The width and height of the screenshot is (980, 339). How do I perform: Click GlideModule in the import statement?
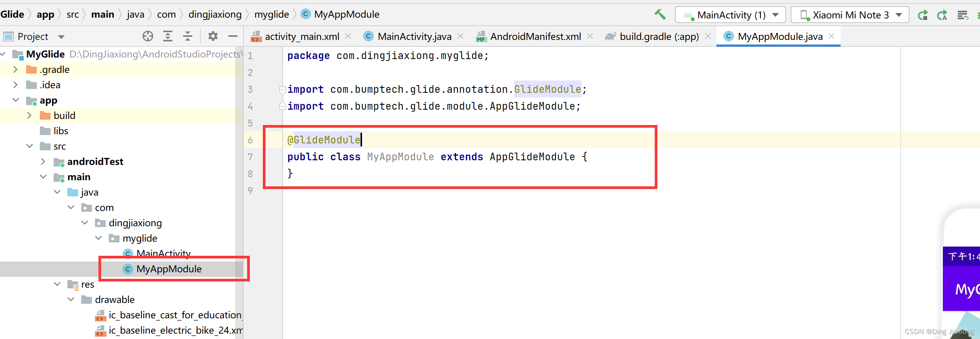click(547, 89)
